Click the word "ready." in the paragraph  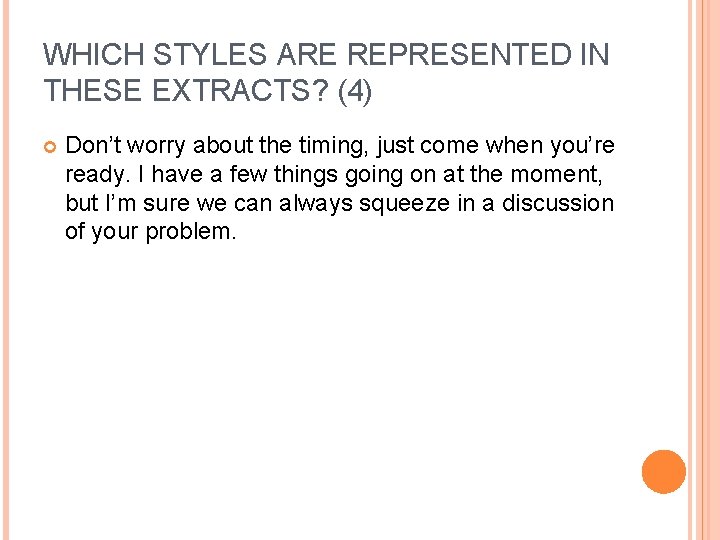(94, 175)
